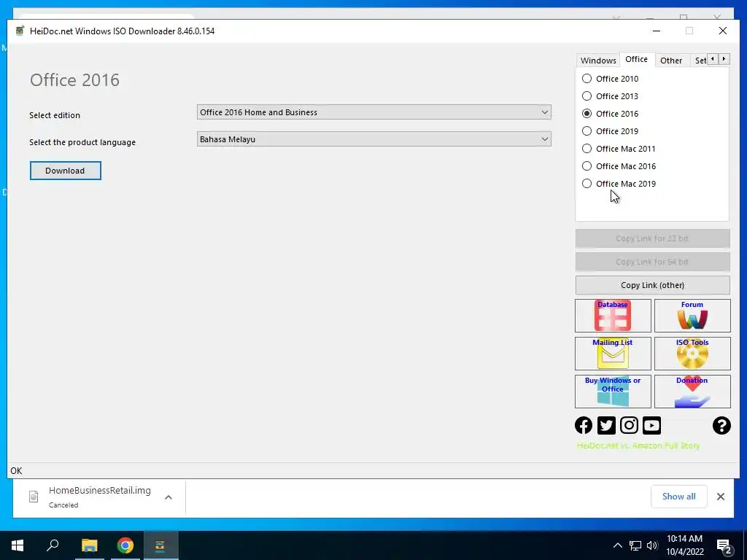Visit the Facebook social icon
Image resolution: width=747 pixels, height=560 pixels.
coord(584,425)
